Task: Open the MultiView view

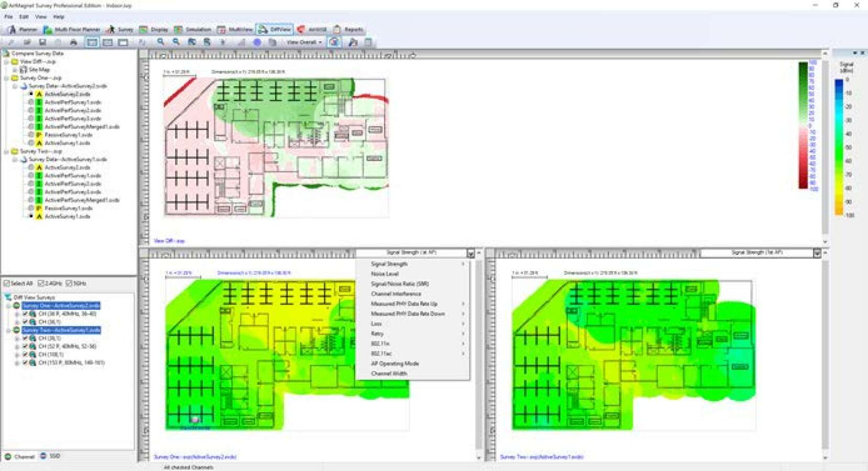Action: [235, 30]
